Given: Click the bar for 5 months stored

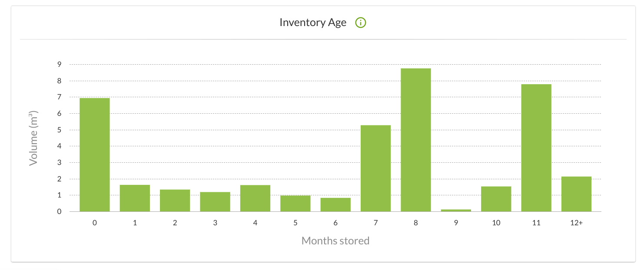Looking at the screenshot, I should [295, 204].
